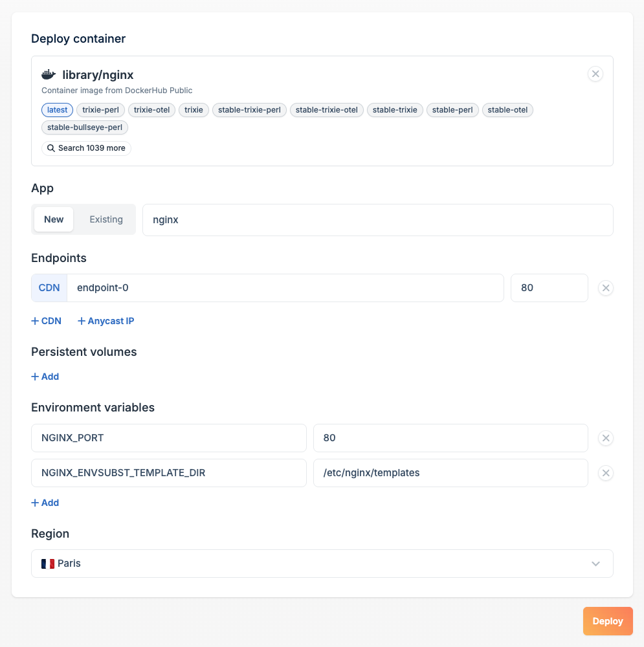Click Add under Environment variables
This screenshot has height=647, width=644.
45,502
